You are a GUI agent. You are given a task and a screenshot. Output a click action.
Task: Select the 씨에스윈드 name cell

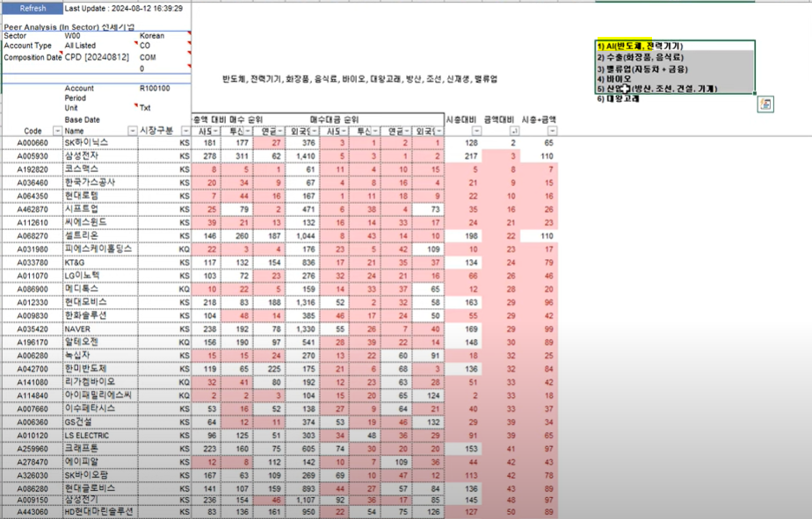pyautogui.click(x=100, y=222)
